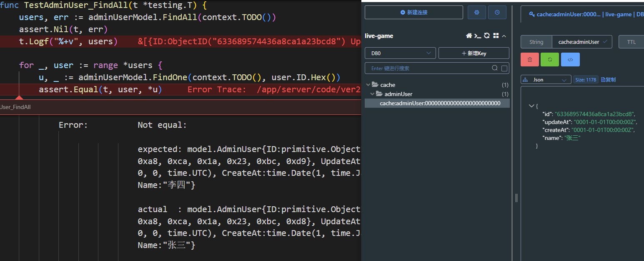Toggle the checkbox beside the key search field

point(504,68)
